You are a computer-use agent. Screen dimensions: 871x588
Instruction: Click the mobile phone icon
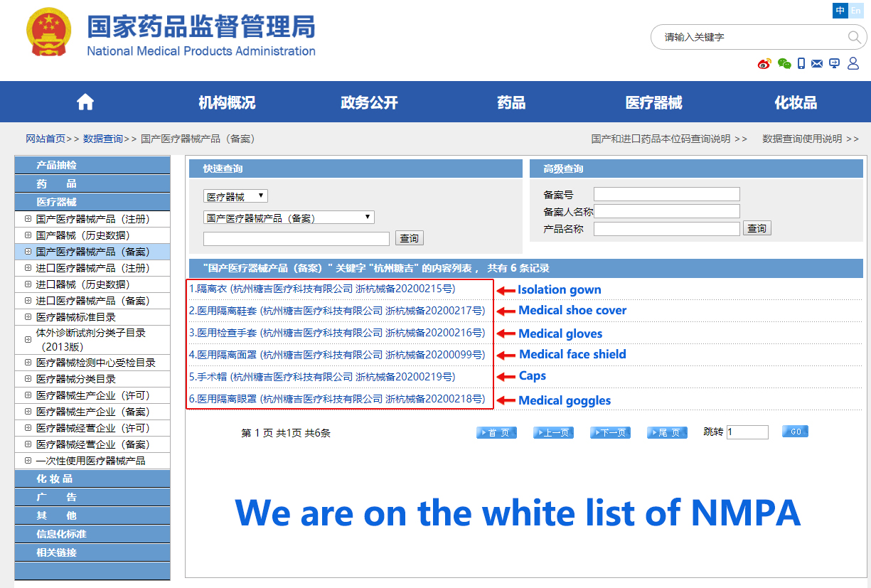pos(801,63)
